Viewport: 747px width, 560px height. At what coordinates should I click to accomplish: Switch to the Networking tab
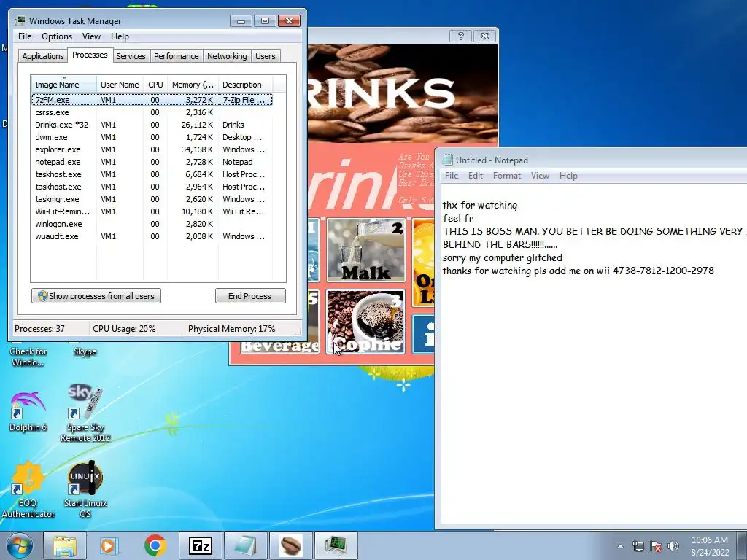227,56
